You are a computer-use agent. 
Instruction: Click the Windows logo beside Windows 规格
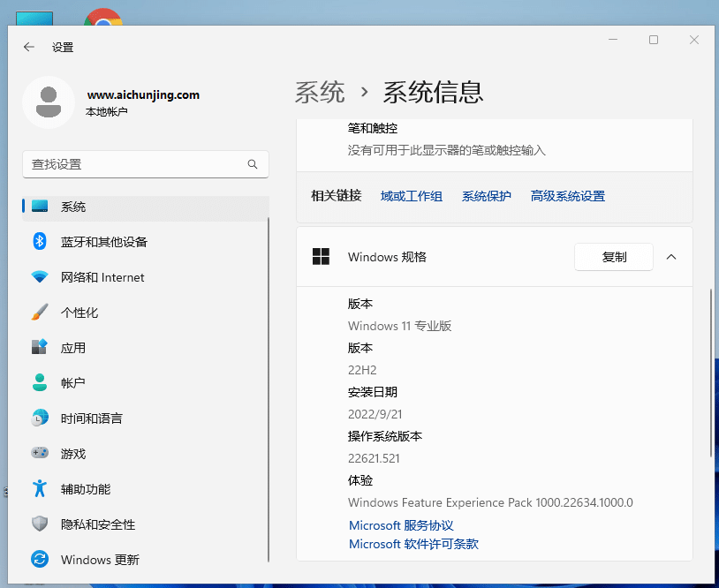(321, 257)
